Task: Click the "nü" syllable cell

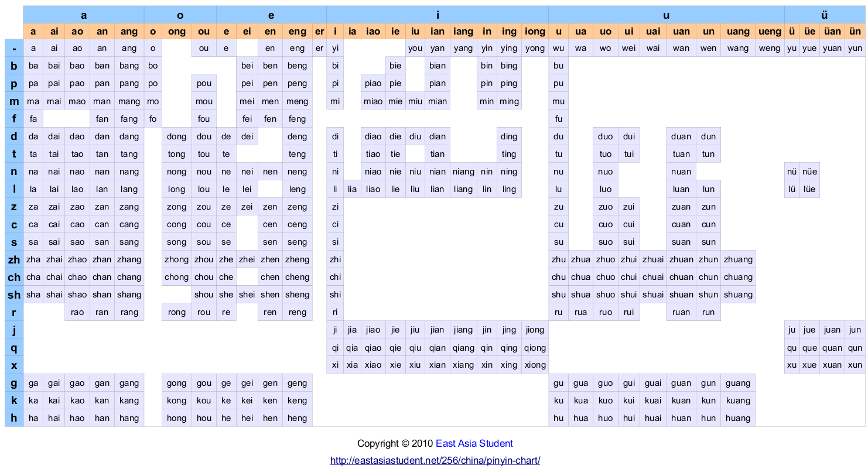Action: pyautogui.click(x=792, y=172)
